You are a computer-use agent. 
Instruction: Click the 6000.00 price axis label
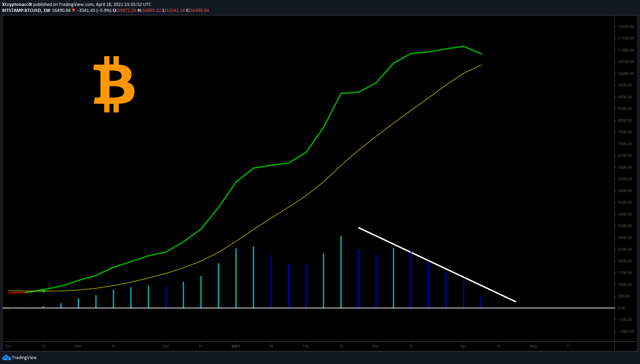tap(625, 167)
